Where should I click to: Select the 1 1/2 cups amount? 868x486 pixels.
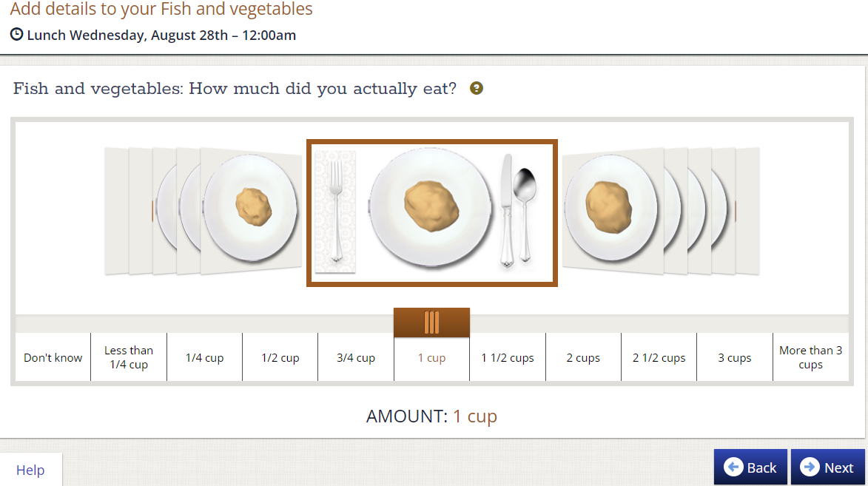508,357
